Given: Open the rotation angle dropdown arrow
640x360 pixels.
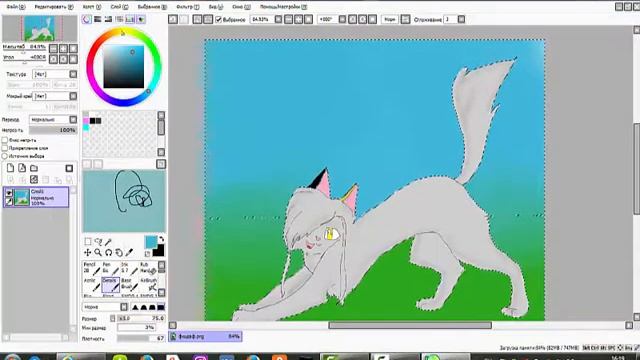Looking at the screenshot, I should [342, 19].
